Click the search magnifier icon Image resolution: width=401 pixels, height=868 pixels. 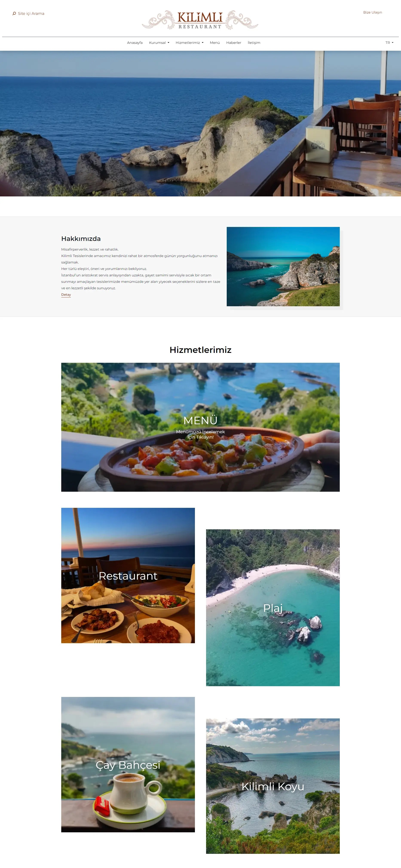(14, 14)
